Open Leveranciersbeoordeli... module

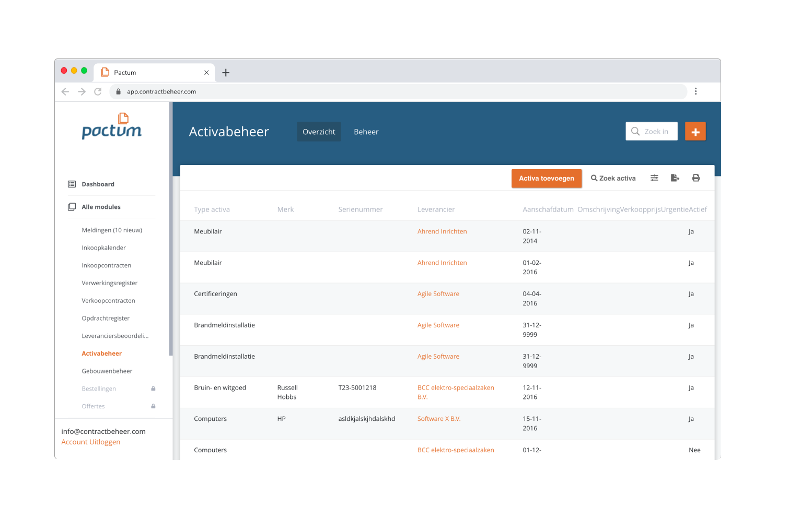pyautogui.click(x=115, y=336)
